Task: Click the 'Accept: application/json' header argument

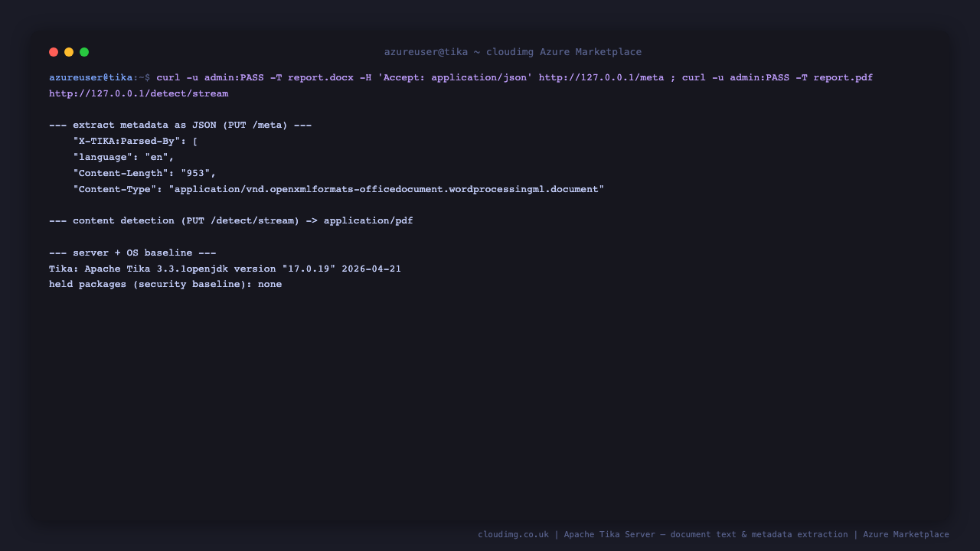Action: point(455,77)
